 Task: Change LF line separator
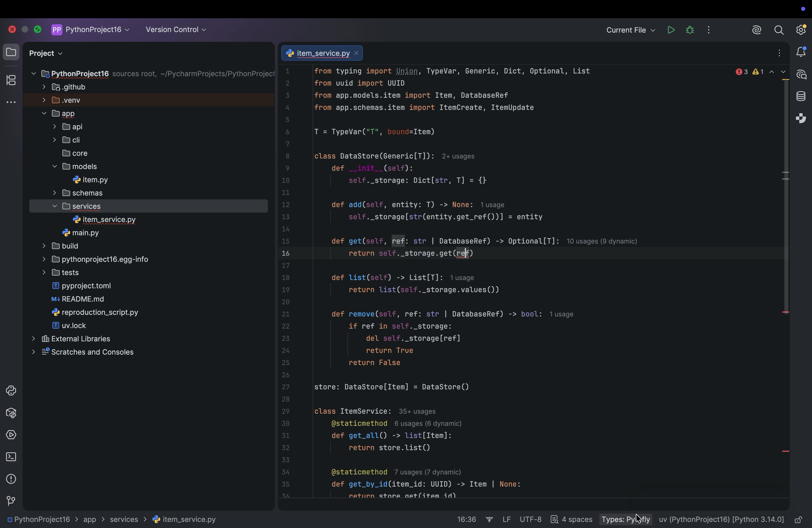[x=506, y=519]
